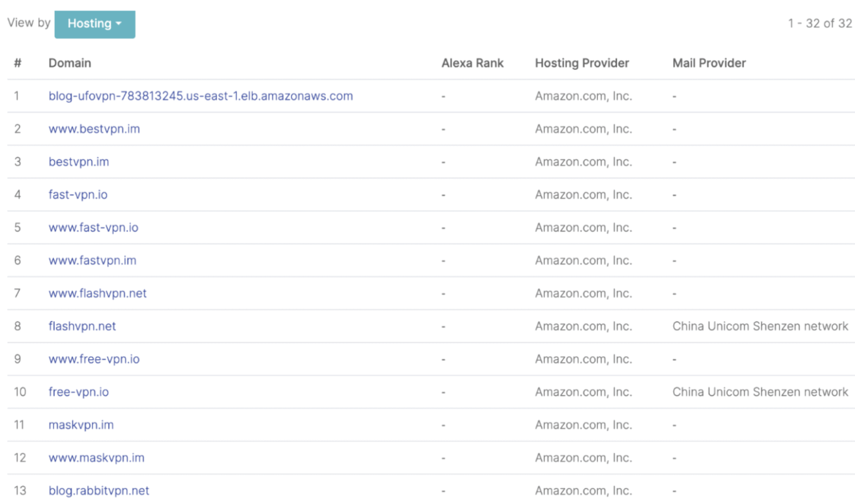Open fast-vpn.io domain link
Image resolution: width=855 pixels, height=504 pixels.
pos(78,195)
